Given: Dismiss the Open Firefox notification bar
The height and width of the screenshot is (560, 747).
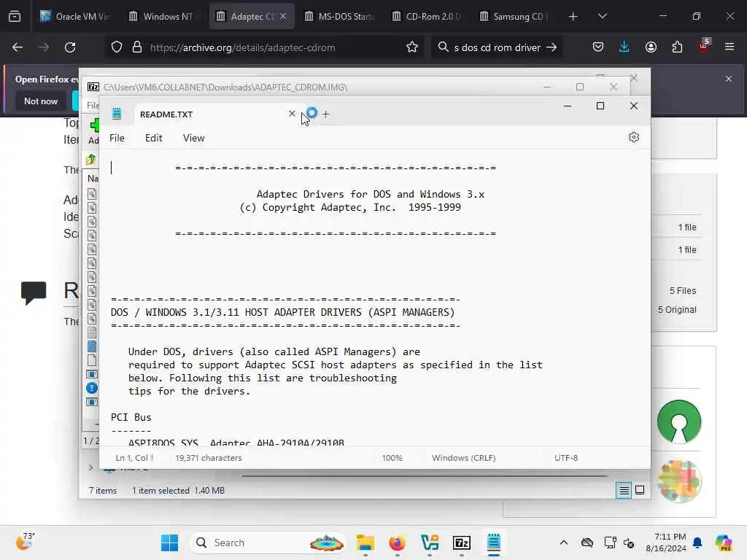Looking at the screenshot, I should (729, 79).
